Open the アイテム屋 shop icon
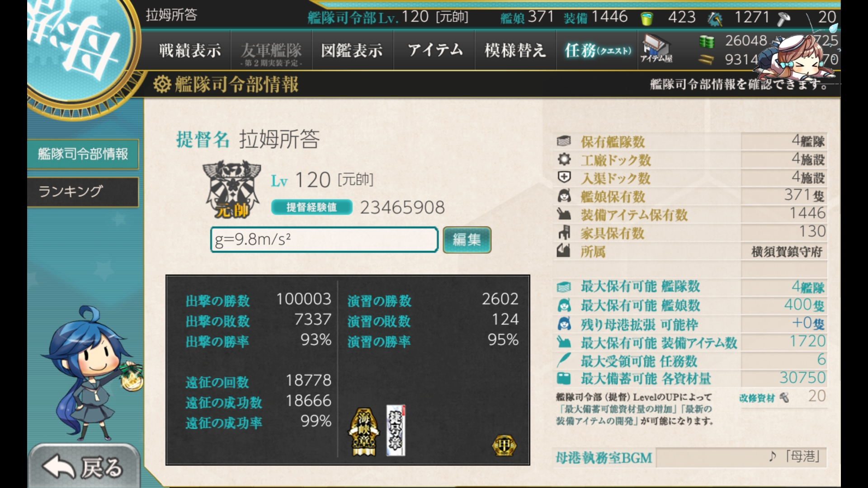 [656, 49]
